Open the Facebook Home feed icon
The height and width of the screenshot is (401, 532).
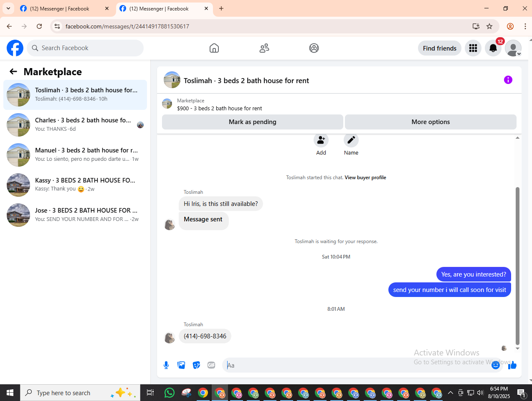coord(214,48)
